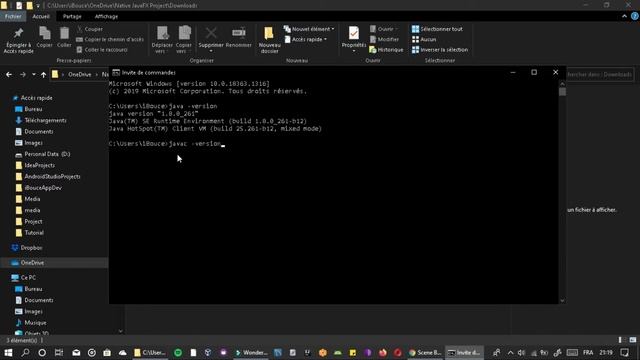The height and width of the screenshot is (360, 640).
Task: Collapse the ribbon with the chevron
Action: point(624,16)
